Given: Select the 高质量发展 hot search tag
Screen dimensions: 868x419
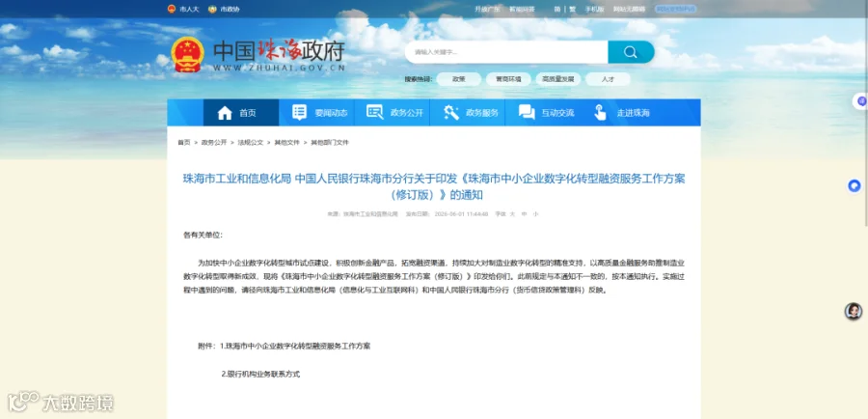Looking at the screenshot, I should point(558,79).
